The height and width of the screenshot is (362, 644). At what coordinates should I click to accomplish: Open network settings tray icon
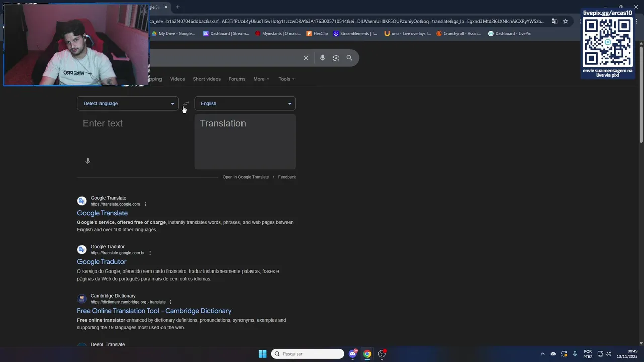[x=601, y=354]
